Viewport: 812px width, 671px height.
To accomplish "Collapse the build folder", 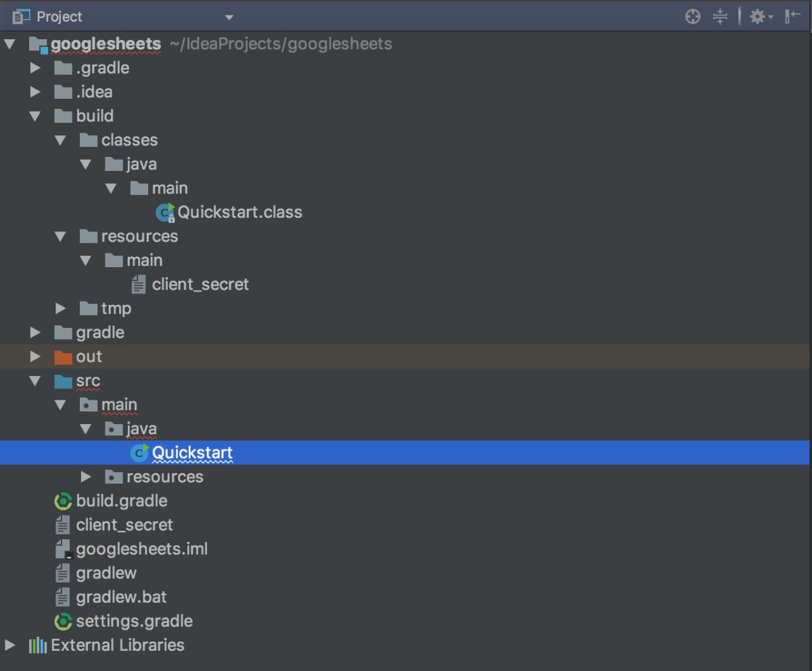I will pos(35,116).
